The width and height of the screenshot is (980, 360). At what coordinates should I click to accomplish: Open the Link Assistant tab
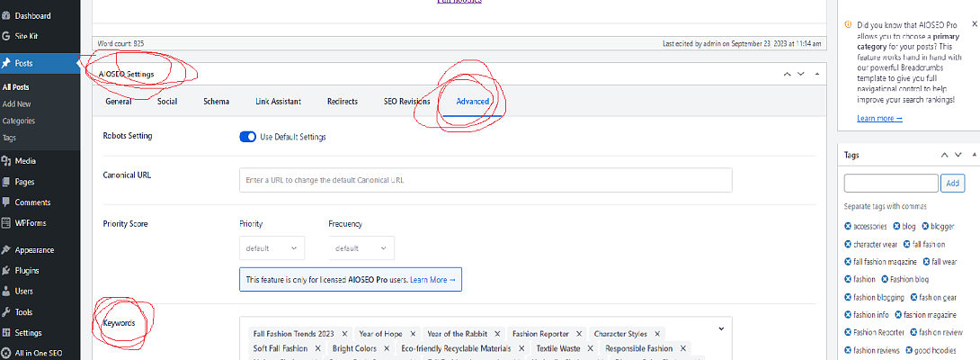pos(278,102)
